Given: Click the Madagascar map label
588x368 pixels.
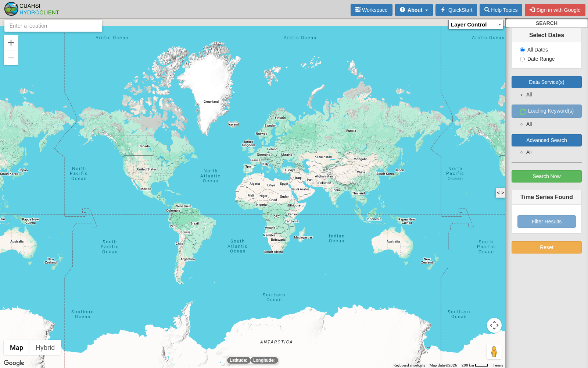Looking at the screenshot, I should (x=303, y=237).
